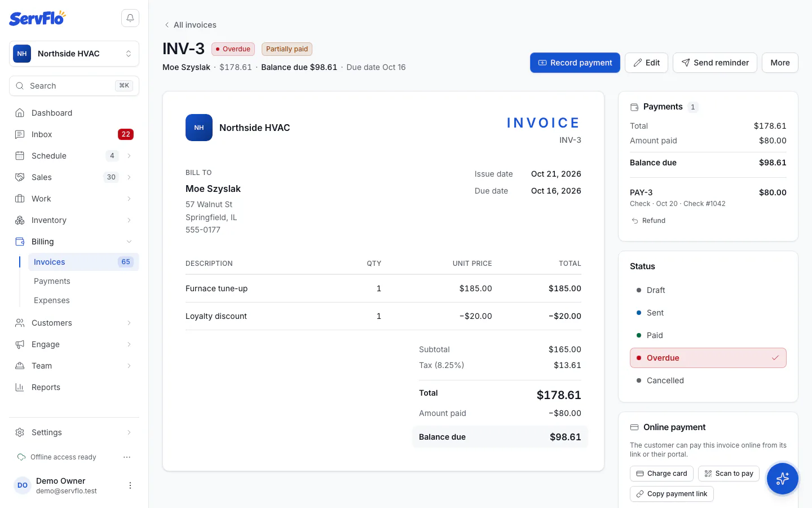
Task: Open the notifications bell
Action: [130, 18]
